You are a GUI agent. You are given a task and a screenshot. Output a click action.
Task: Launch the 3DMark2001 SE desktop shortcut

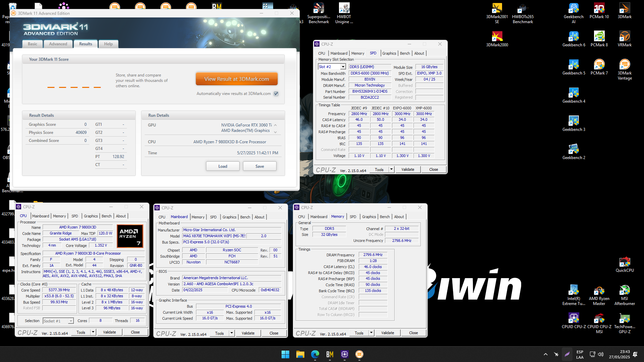pyautogui.click(x=497, y=13)
